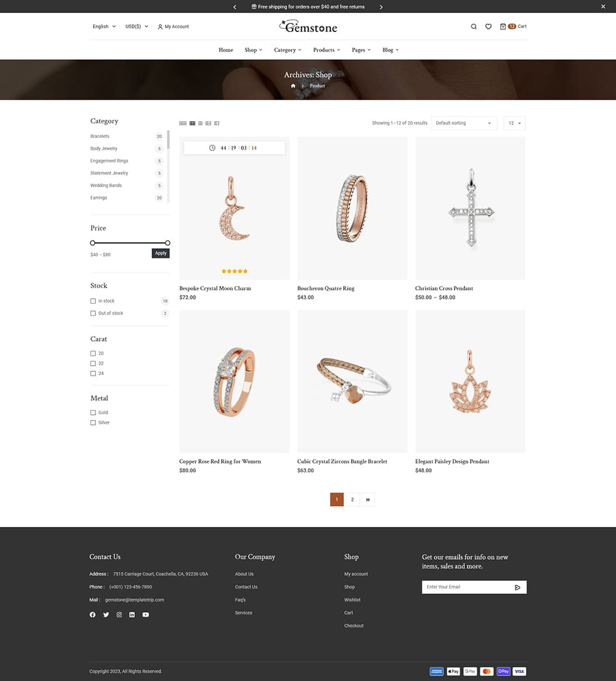Viewport: 616px width, 681px height.
Task: Open the Instagram social icon
Action: pos(119,615)
